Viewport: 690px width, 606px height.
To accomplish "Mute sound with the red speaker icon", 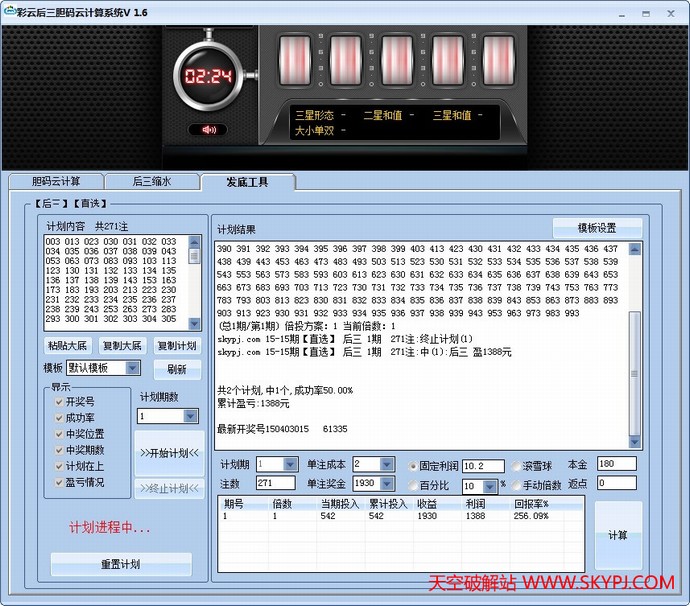I will 209,129.
